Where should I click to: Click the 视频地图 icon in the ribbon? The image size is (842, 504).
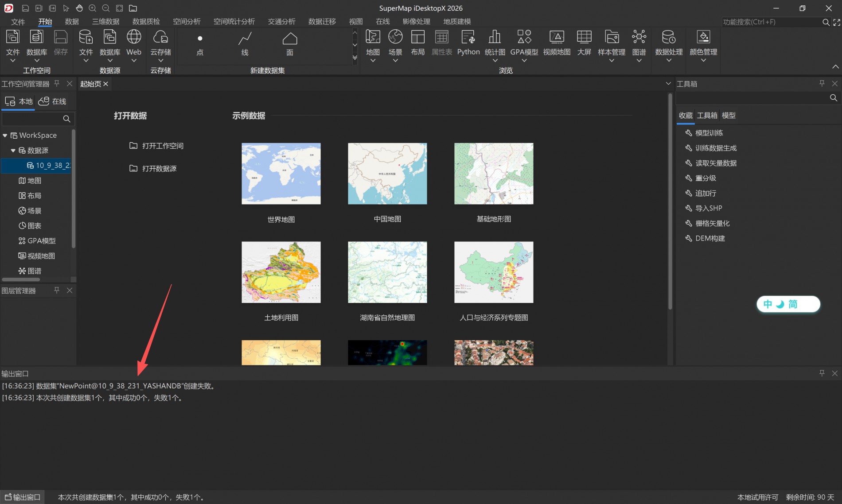tap(557, 43)
